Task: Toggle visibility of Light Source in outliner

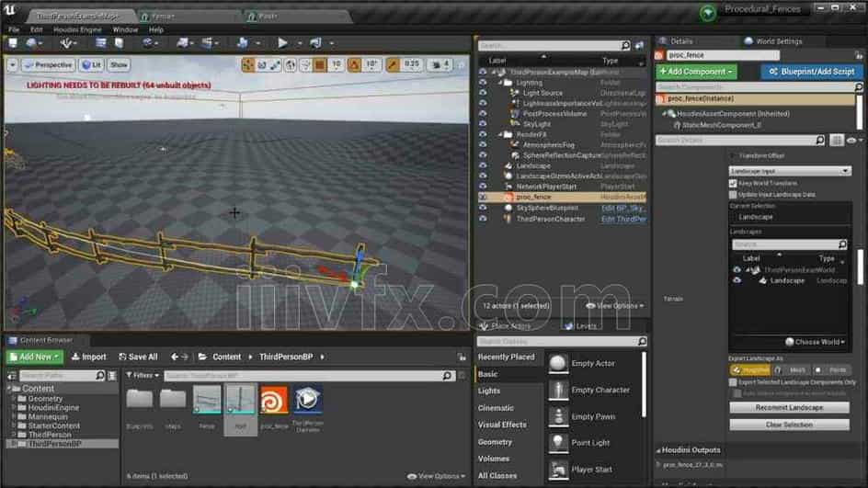Action: pyautogui.click(x=483, y=93)
